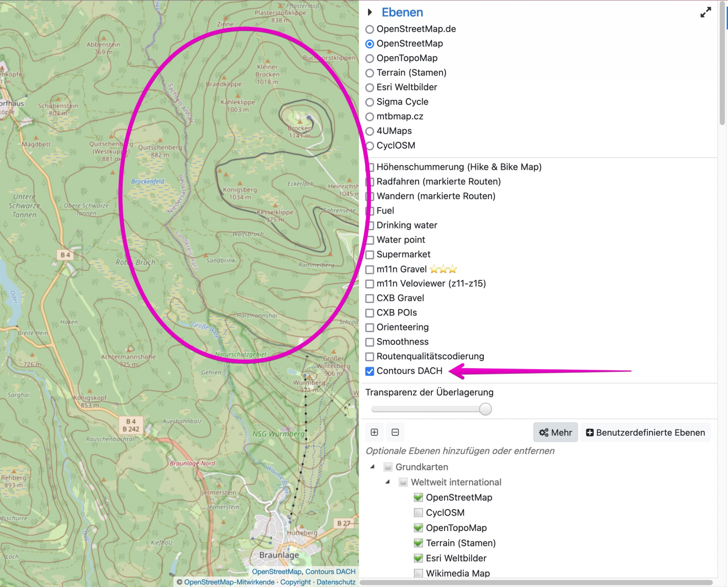Click the expand-all plus icon button
Screen dimensions: 728x587
[x=374, y=432]
